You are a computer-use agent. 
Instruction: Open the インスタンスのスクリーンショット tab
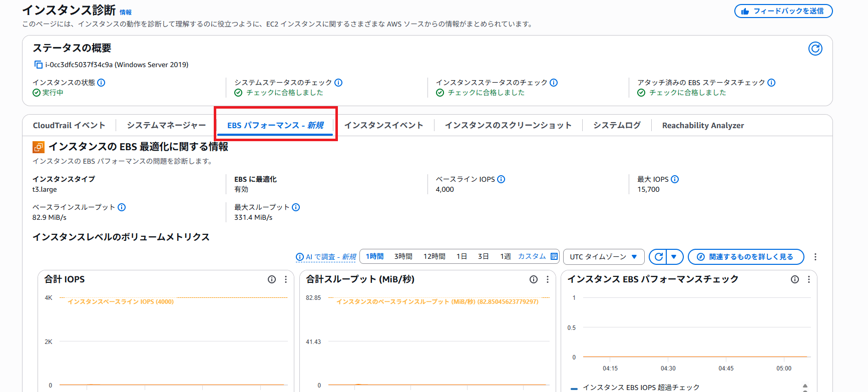pos(508,125)
